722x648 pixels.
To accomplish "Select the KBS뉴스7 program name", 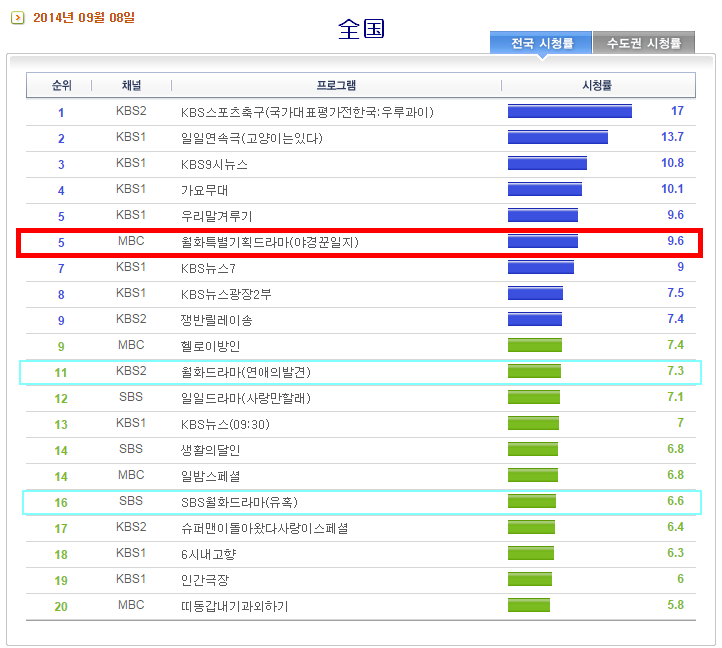I will [x=208, y=268].
